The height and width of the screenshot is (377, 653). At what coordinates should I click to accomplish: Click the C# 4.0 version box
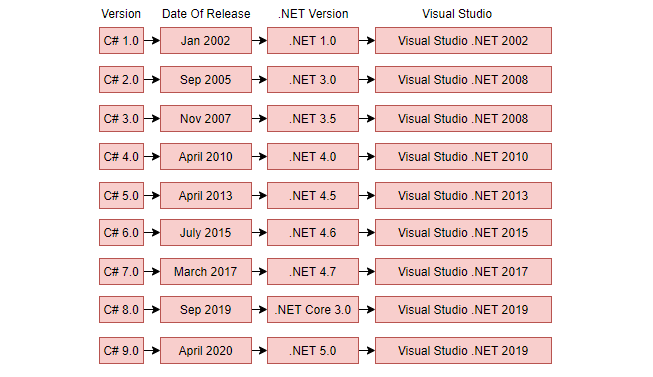click(121, 156)
